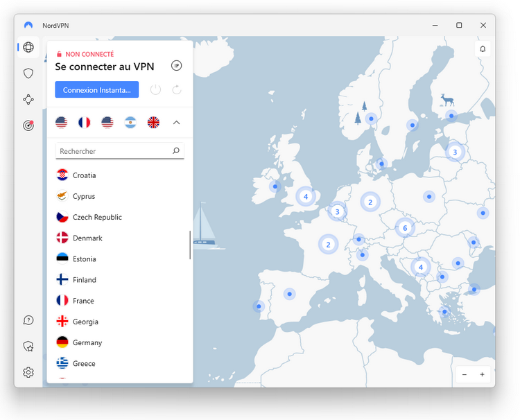Click the Connexion Instantanée button
The height and width of the screenshot is (420, 520).
click(97, 89)
